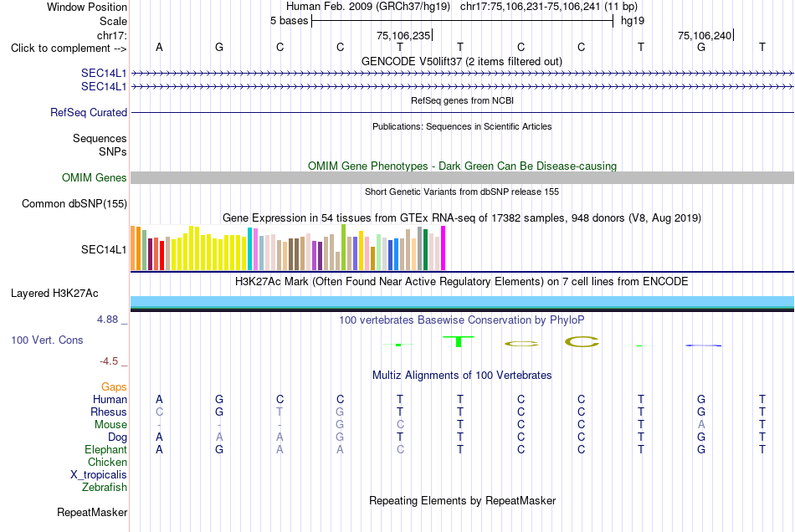The image size is (795, 532).
Task: Click the SEC14L1 label beside GTEx bars
Action: coord(104,249)
